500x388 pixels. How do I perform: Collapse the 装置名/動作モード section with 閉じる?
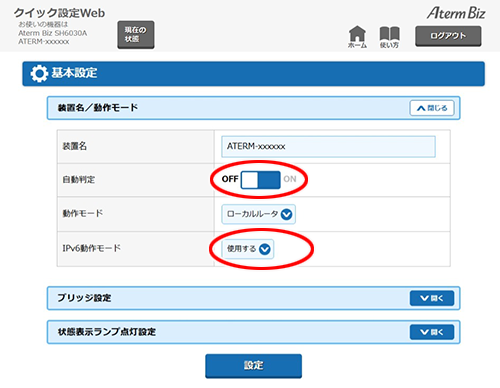pos(432,108)
